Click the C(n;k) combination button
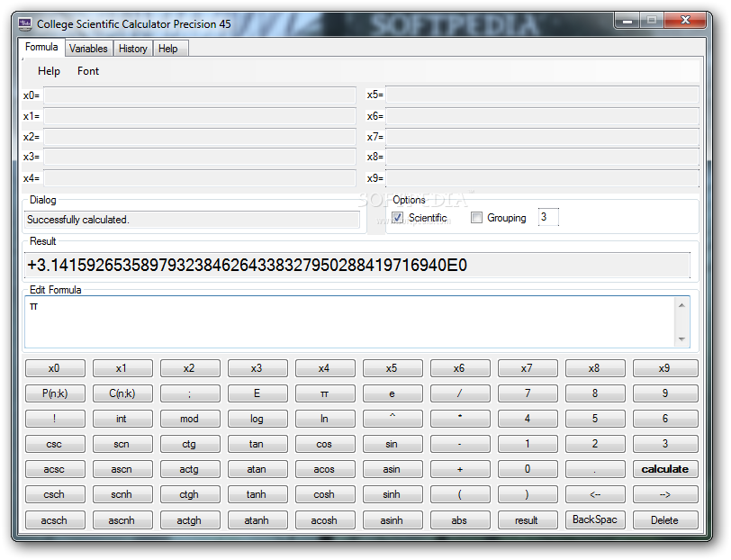731x560 pixels. click(122, 393)
